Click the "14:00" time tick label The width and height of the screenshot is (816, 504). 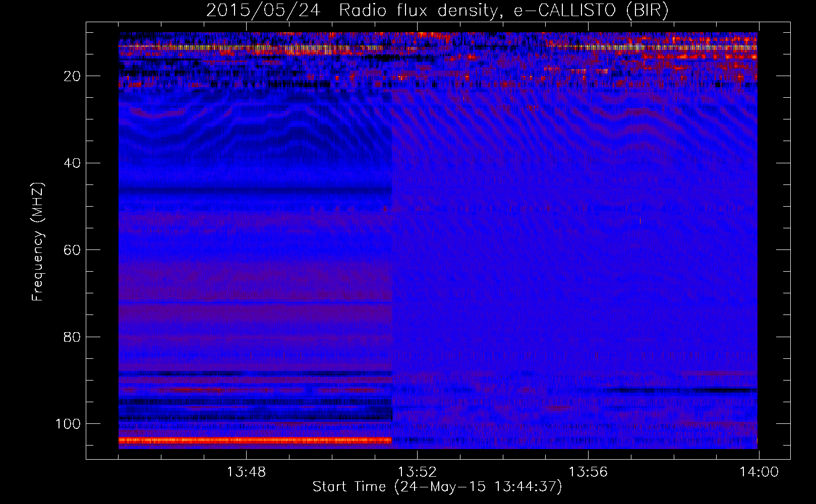(759, 472)
